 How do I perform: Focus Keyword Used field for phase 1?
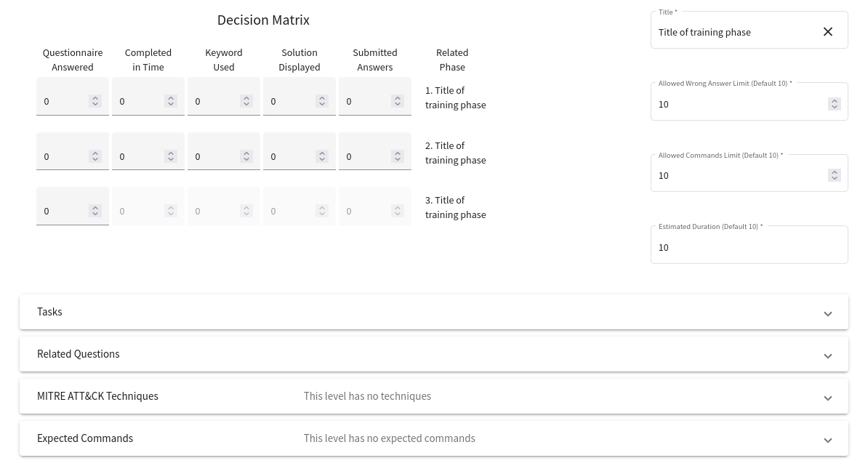214,101
